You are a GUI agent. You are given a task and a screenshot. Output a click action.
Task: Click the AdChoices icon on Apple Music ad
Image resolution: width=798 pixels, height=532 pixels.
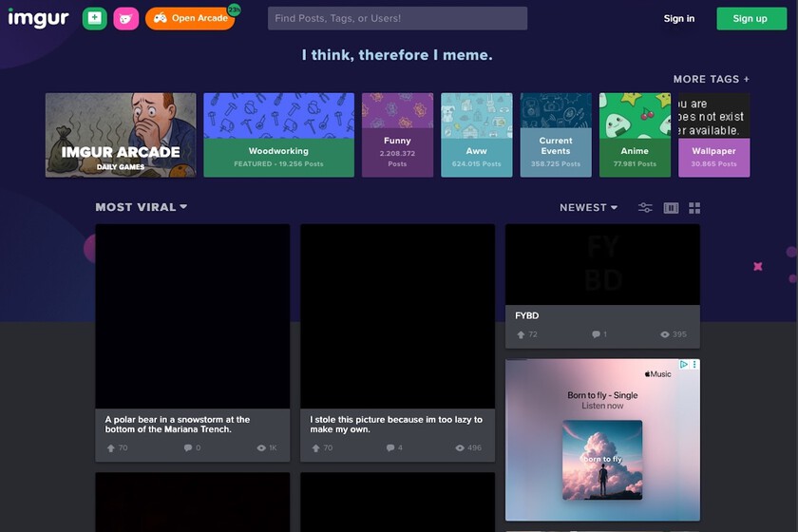pos(683,365)
